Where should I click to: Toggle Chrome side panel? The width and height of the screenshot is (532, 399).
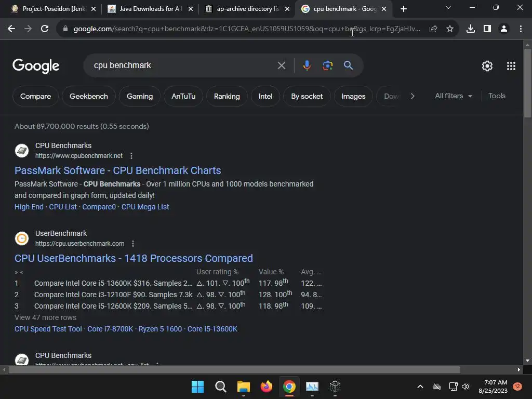pyautogui.click(x=487, y=29)
